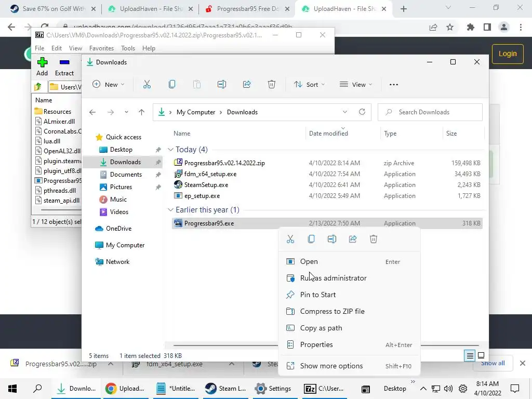The width and height of the screenshot is (532, 399).
Task: Close the downloads shelf
Action: tap(523, 363)
